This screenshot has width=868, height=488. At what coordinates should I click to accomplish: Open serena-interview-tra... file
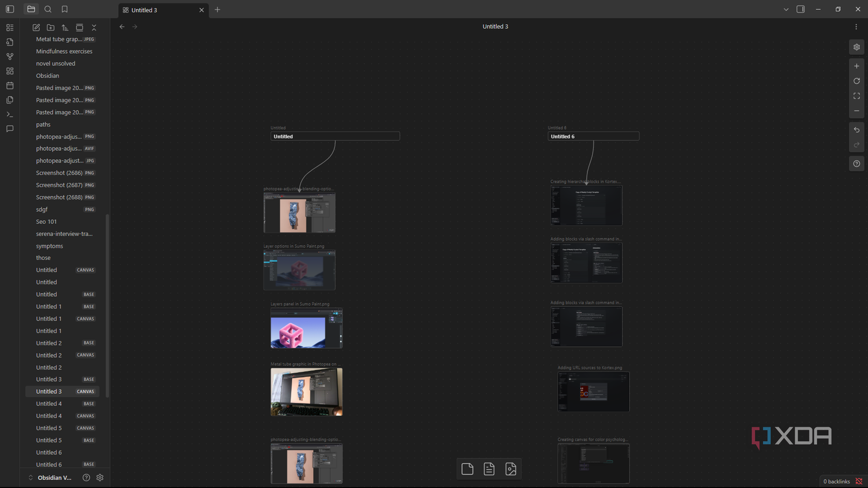(x=62, y=234)
